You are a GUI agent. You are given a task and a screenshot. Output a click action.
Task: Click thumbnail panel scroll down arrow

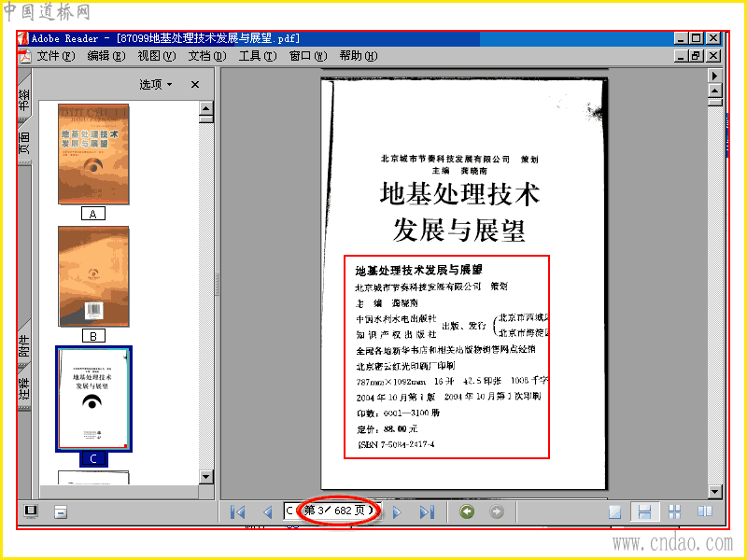(206, 477)
